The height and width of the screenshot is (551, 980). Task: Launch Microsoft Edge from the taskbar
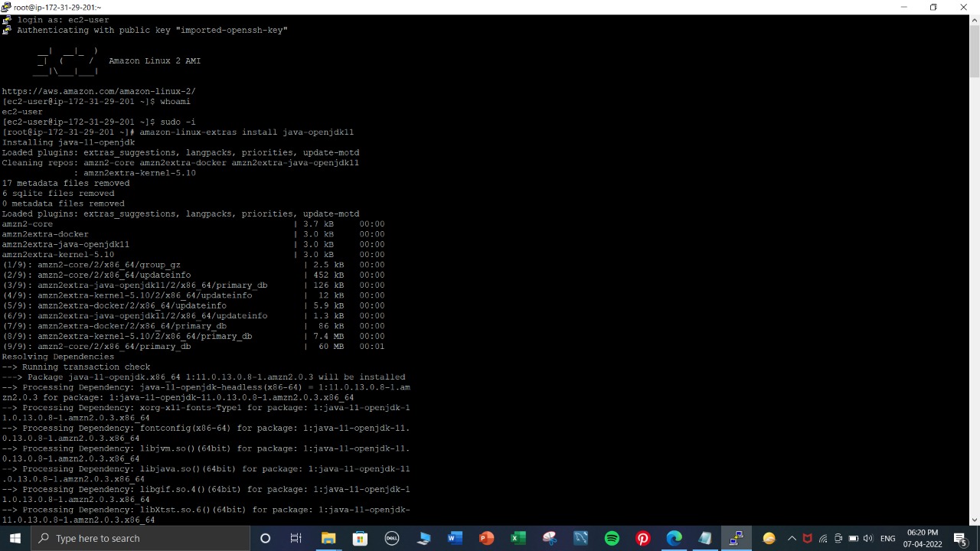pos(675,538)
